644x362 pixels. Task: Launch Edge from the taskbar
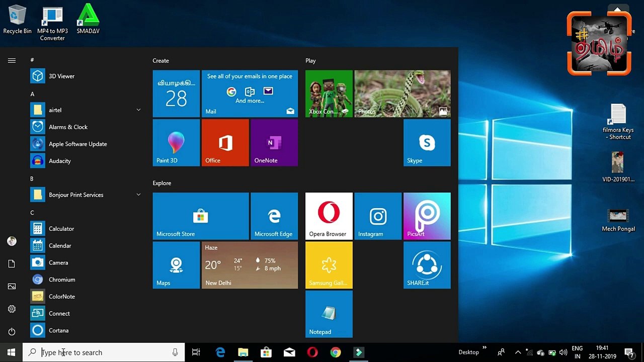[220, 352]
